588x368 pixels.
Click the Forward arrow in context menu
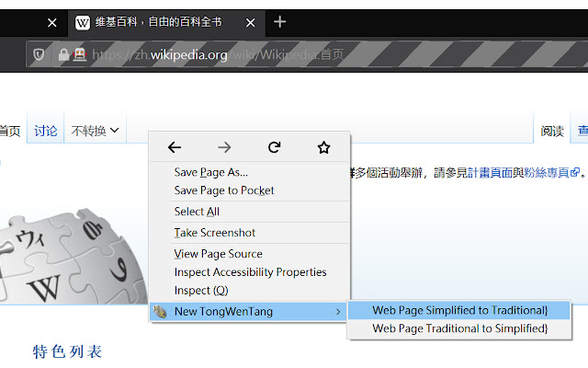pyautogui.click(x=224, y=147)
